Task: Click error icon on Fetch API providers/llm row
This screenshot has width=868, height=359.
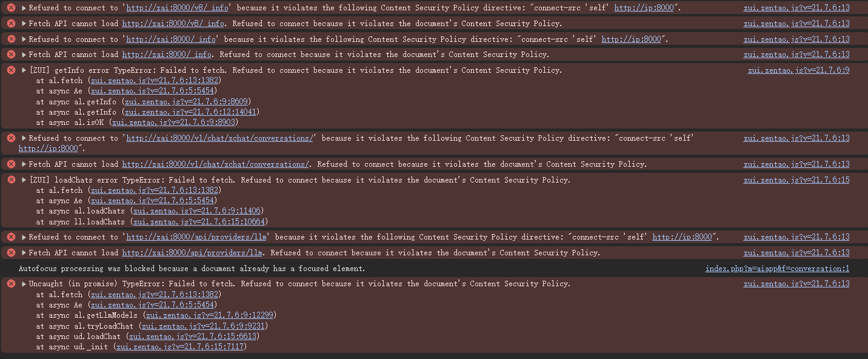Action: [x=11, y=253]
